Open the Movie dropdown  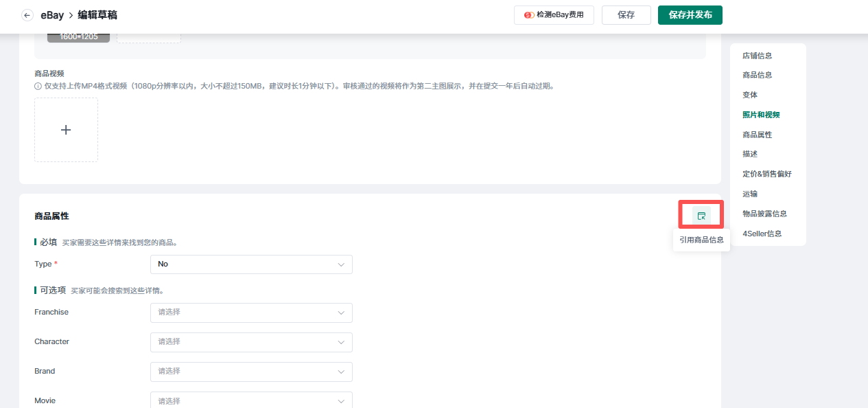click(251, 400)
